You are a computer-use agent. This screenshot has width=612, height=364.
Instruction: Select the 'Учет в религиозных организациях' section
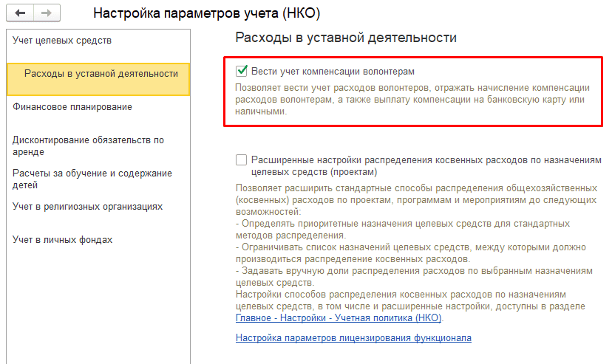point(87,207)
